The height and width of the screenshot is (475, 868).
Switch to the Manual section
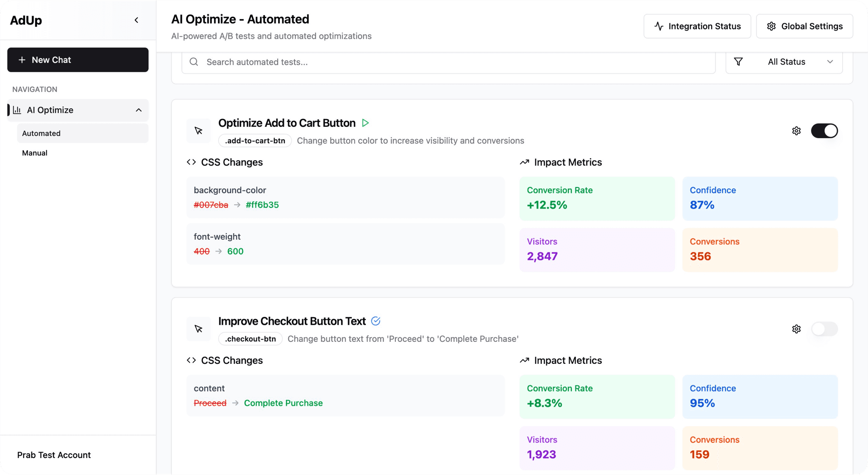point(34,153)
